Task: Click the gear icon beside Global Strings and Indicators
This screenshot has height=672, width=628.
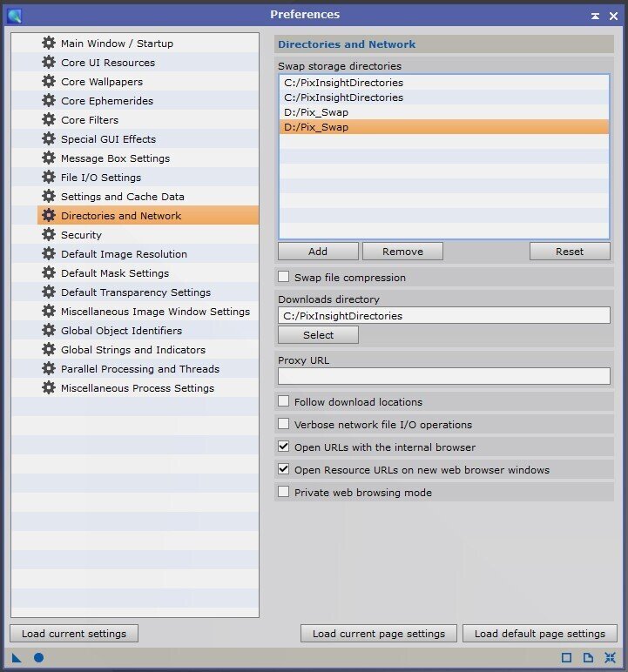Action: tap(49, 349)
